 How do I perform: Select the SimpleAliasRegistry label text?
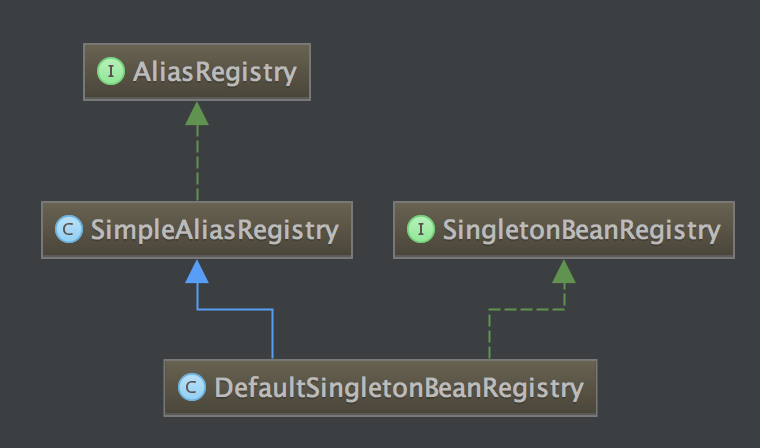pos(214,230)
